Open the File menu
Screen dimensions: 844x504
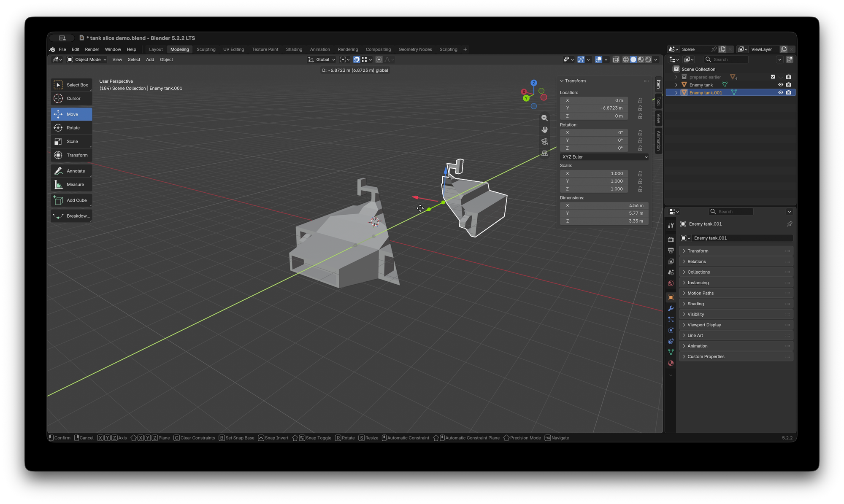tap(62, 49)
